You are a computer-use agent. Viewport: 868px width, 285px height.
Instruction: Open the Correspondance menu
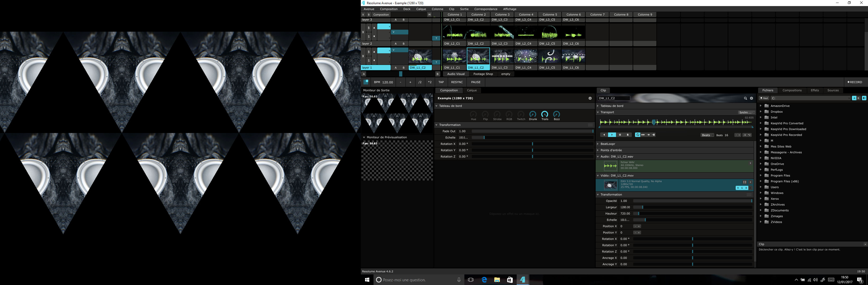pyautogui.click(x=485, y=9)
